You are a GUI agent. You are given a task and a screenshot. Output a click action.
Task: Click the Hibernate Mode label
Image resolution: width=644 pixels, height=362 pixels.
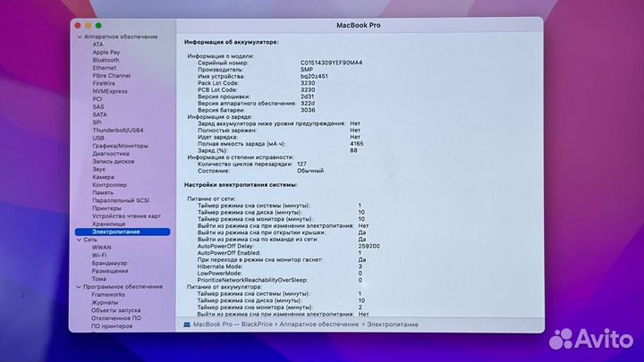coord(220,266)
